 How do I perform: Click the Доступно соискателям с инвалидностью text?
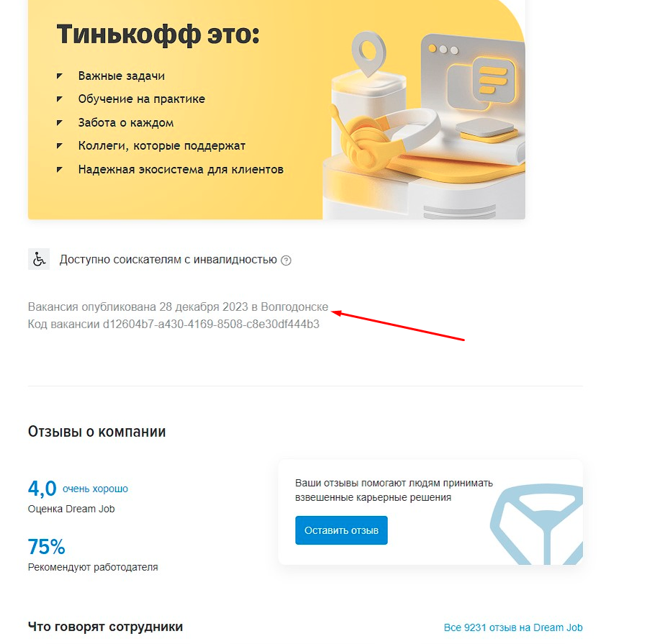pos(168,260)
